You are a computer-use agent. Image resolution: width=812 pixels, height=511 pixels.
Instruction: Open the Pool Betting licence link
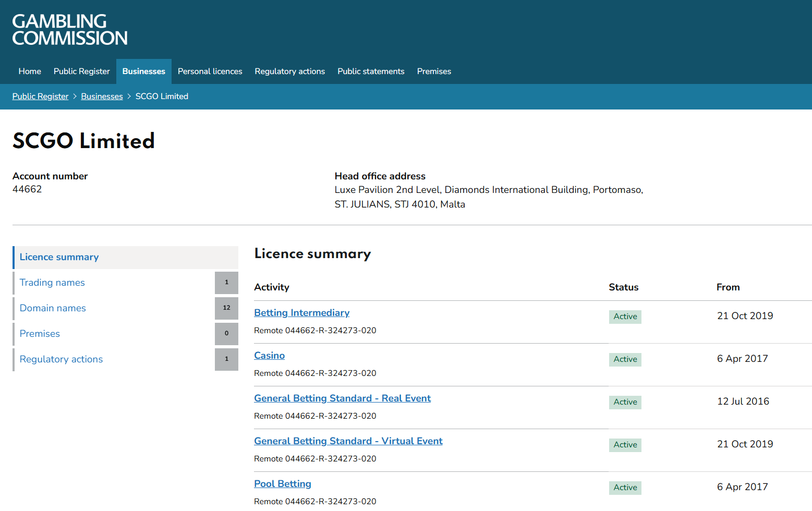click(x=283, y=484)
